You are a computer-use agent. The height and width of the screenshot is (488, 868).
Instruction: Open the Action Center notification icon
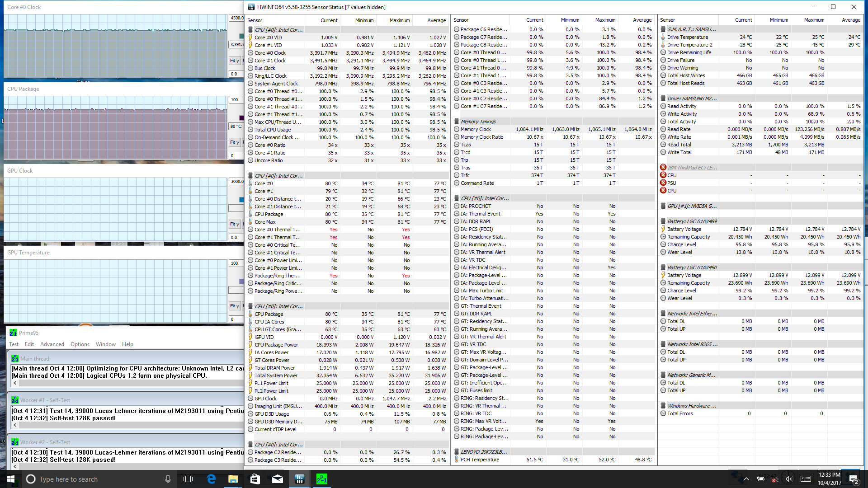click(853, 479)
